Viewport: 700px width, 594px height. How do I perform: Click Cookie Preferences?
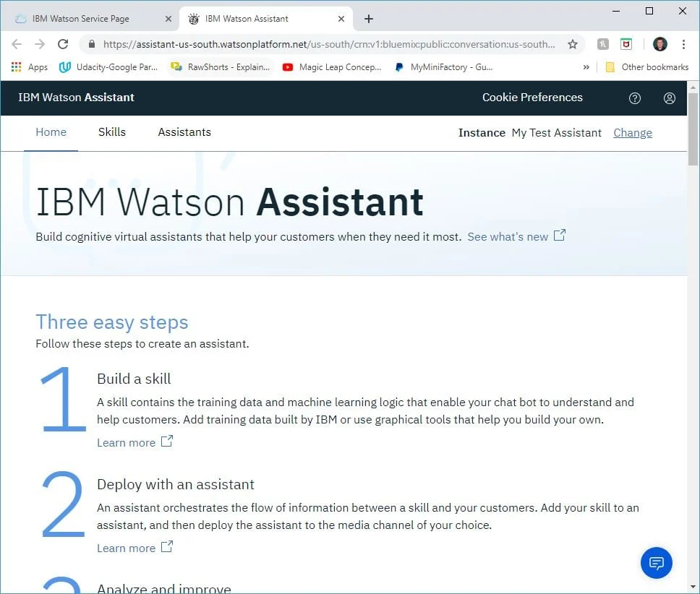(532, 98)
